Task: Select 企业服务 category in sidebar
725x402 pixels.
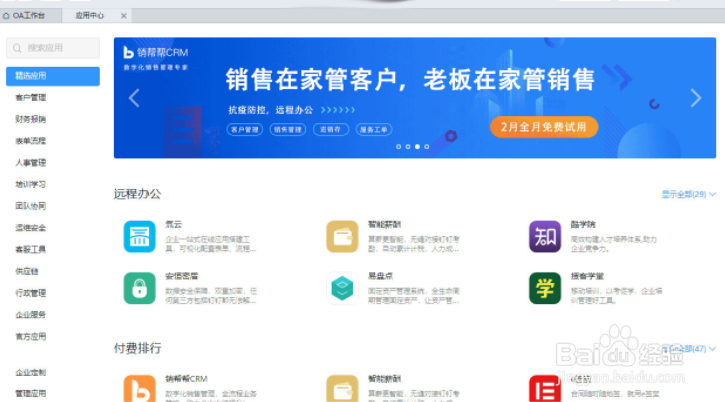Action: tap(31, 315)
